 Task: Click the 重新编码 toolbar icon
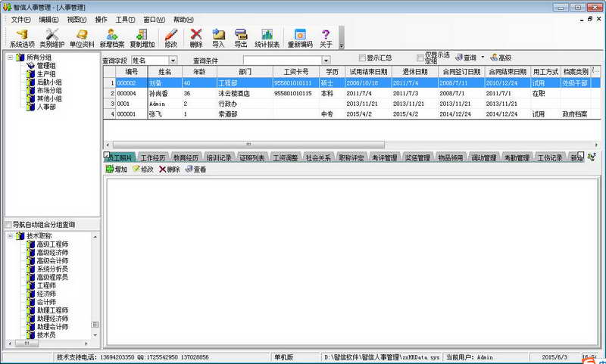tap(299, 38)
